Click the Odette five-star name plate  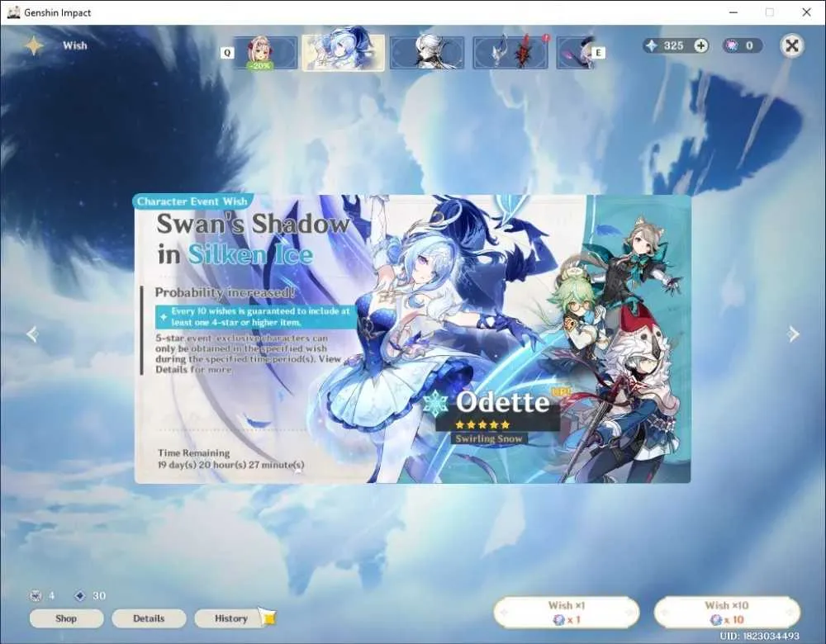point(498,415)
